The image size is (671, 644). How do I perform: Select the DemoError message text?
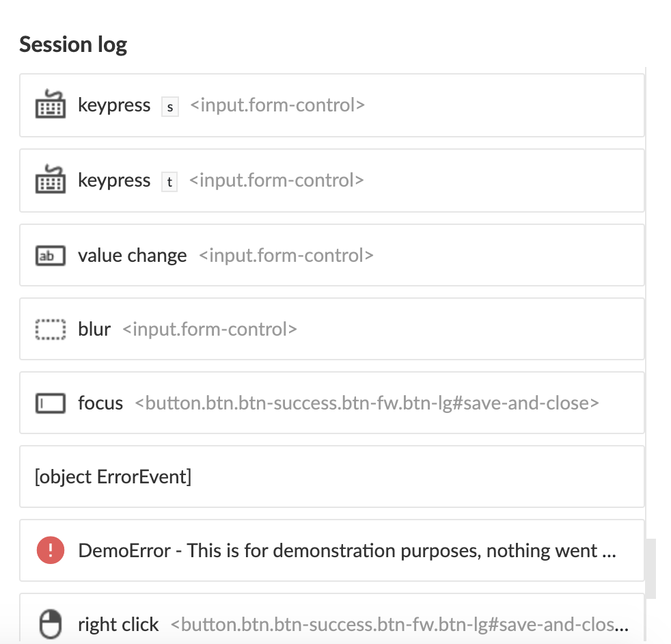click(x=347, y=550)
